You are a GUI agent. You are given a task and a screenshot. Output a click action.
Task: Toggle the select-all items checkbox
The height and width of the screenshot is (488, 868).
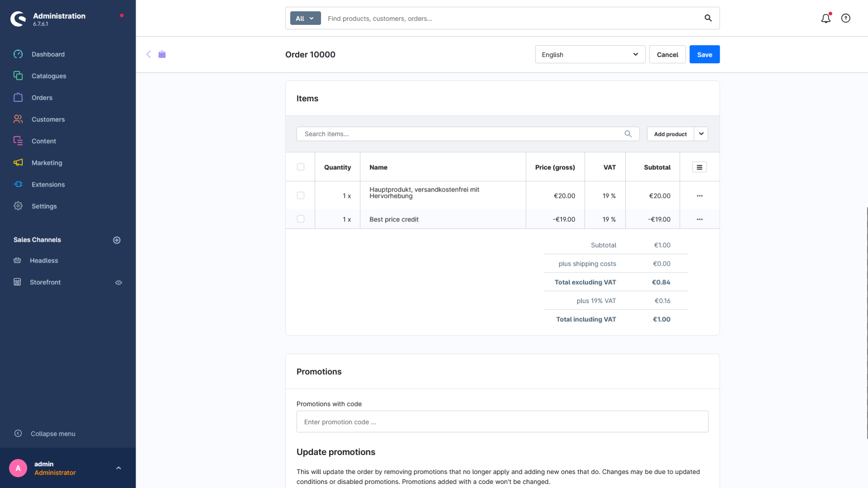(301, 167)
